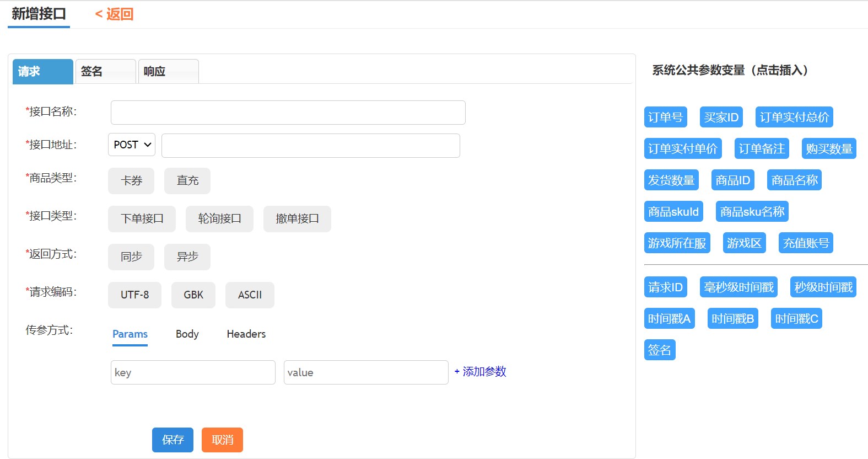Insert the 毫秒级时间戳 variable tag
868x459 pixels.
click(738, 287)
